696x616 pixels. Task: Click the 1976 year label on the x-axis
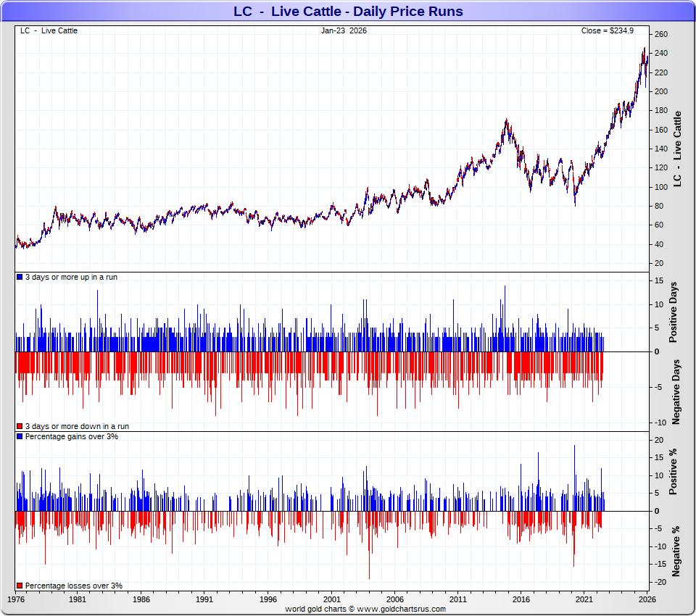click(15, 600)
